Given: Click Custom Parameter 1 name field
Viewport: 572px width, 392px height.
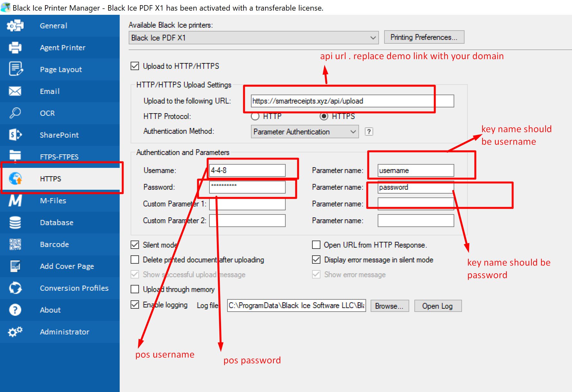Looking at the screenshot, I should pos(416,204).
